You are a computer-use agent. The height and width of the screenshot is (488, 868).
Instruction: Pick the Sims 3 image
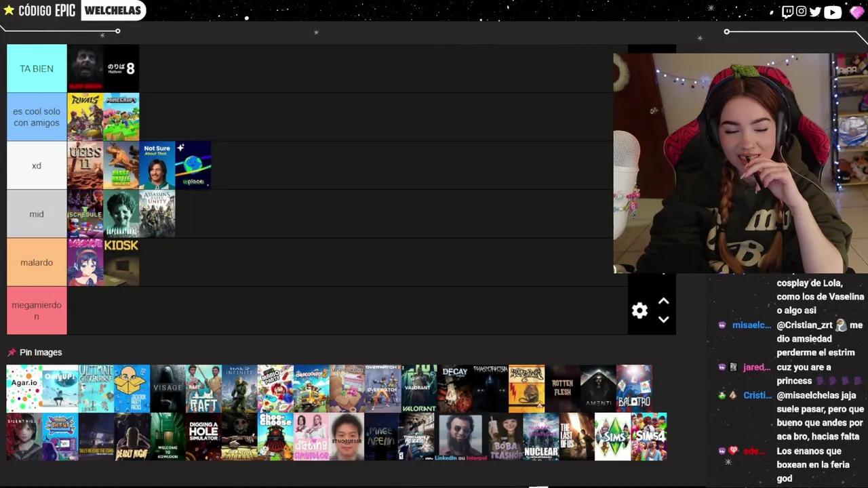613,437
